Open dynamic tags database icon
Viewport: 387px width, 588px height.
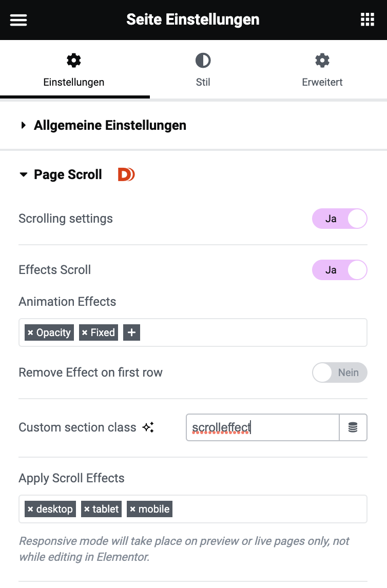click(353, 427)
